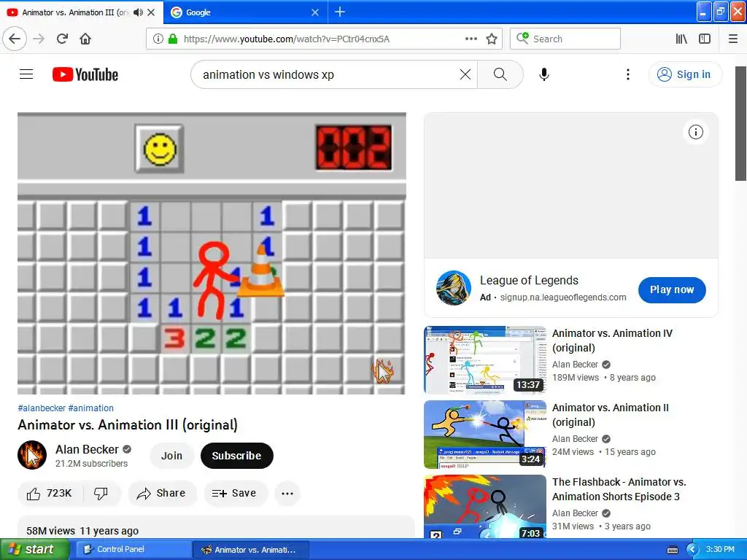
Task: Open Animator vs. Animation IV title link
Action: click(x=612, y=341)
